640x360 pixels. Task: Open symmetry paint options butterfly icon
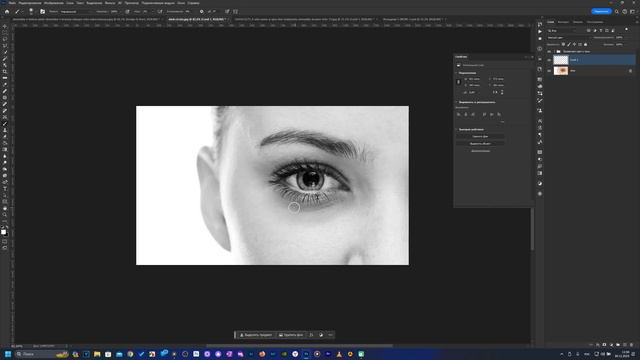click(236, 11)
